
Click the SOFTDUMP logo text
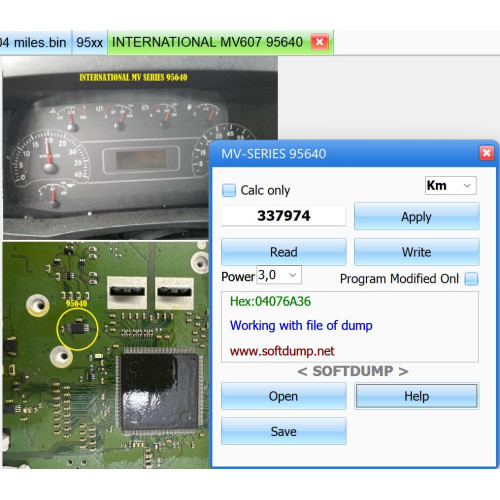point(353,371)
